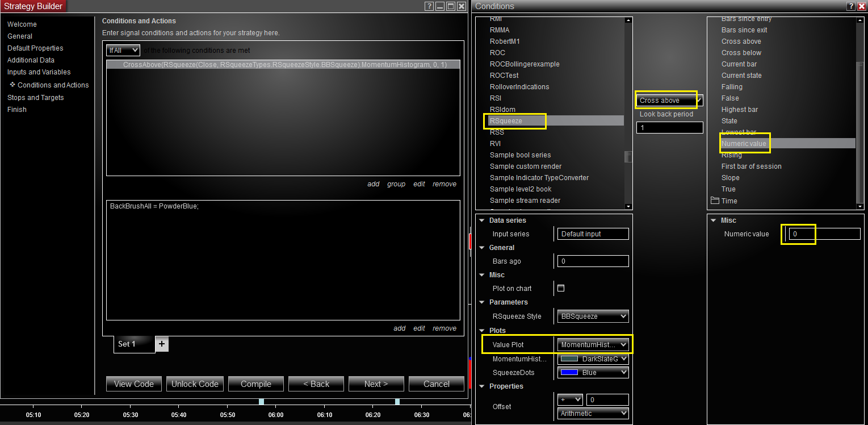Select the BackBrushAll = PowderBlue action
Viewport: 868px width, 425px height.
click(x=154, y=206)
